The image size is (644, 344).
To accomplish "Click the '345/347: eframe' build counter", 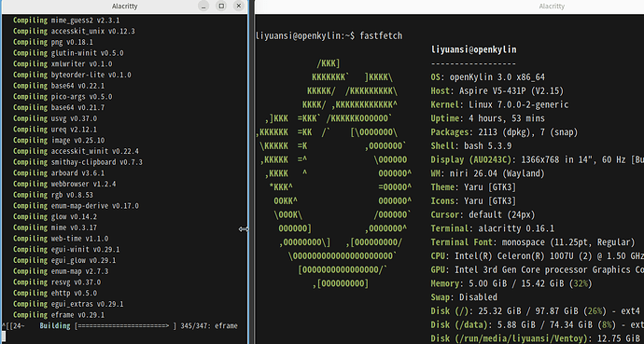I will 209,326.
